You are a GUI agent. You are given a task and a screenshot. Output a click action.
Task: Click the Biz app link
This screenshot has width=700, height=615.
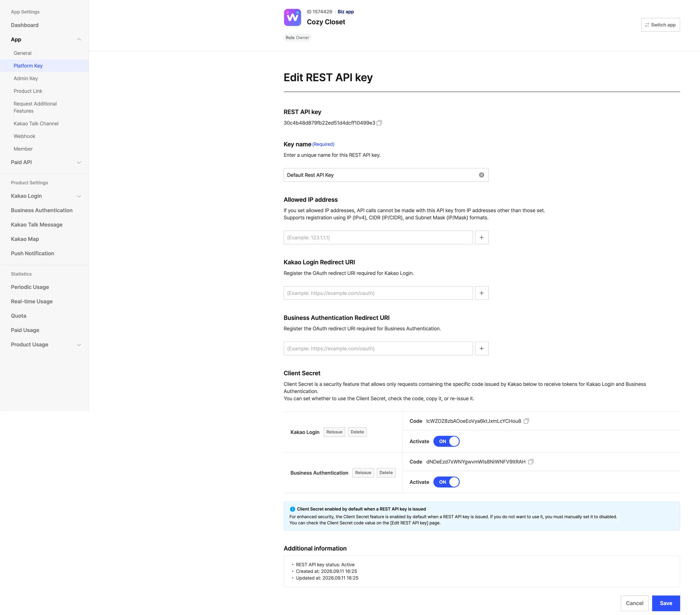coord(346,12)
